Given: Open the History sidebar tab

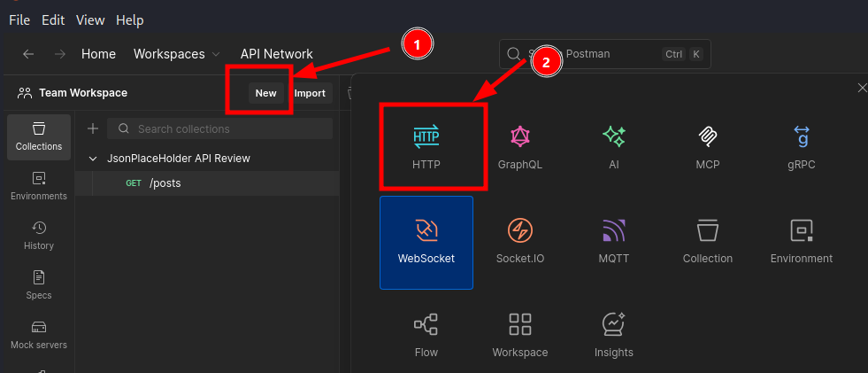Looking at the screenshot, I should [x=39, y=236].
